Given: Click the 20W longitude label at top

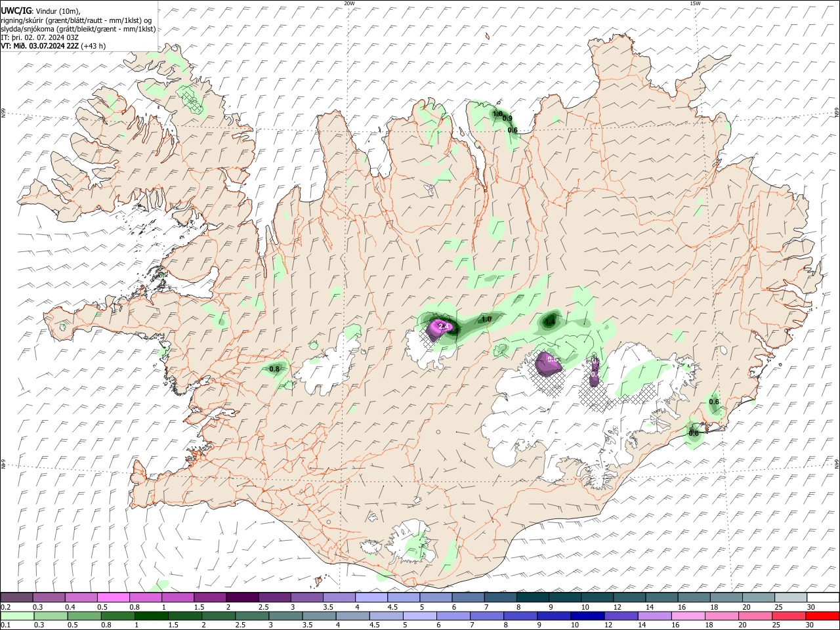Looking at the screenshot, I should (x=350, y=3).
